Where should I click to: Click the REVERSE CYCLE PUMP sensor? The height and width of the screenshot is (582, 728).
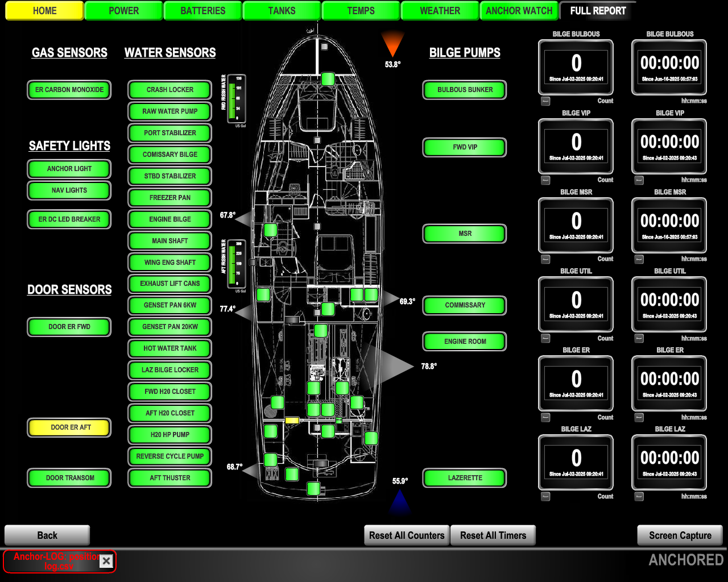(x=170, y=456)
